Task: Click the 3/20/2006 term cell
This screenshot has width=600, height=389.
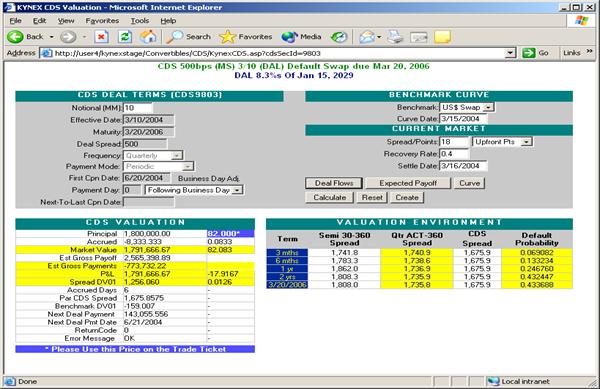Action: tap(287, 285)
